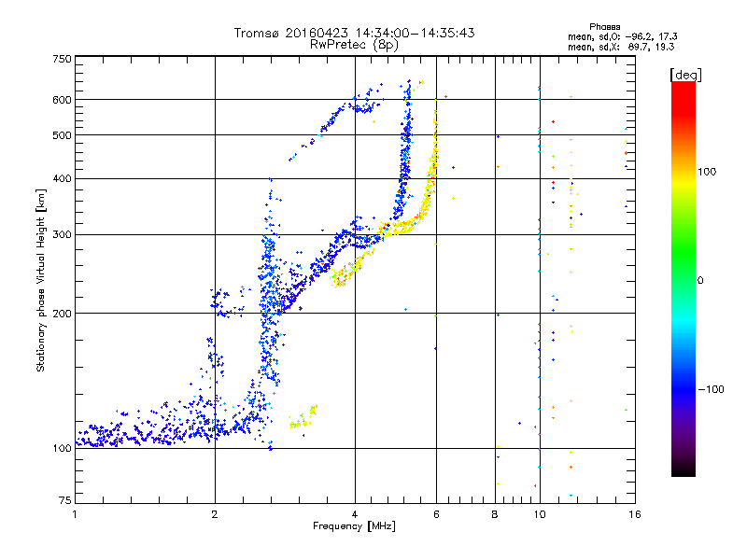Click the '6' x-axis tick label
The image size is (747, 560).
[x=436, y=514]
